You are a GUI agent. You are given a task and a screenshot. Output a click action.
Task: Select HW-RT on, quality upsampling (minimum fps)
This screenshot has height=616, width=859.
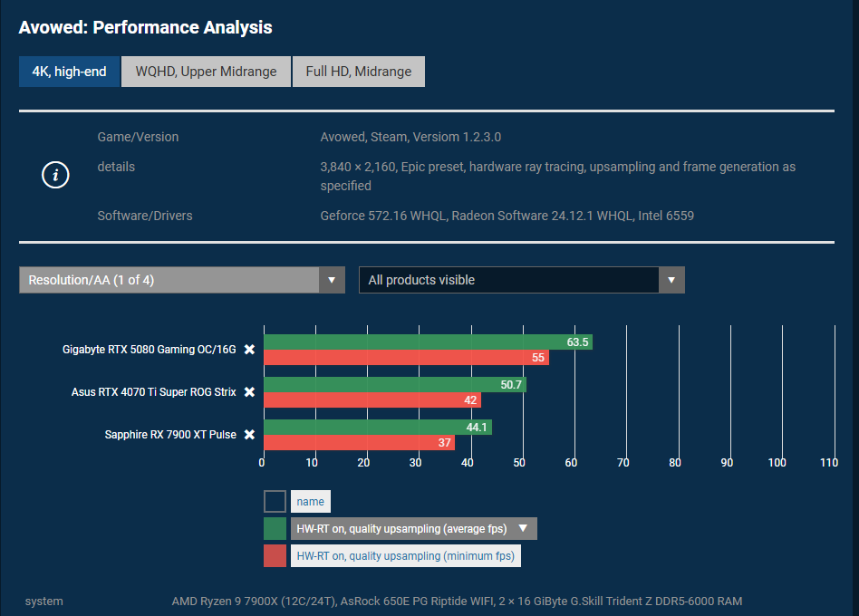(405, 556)
